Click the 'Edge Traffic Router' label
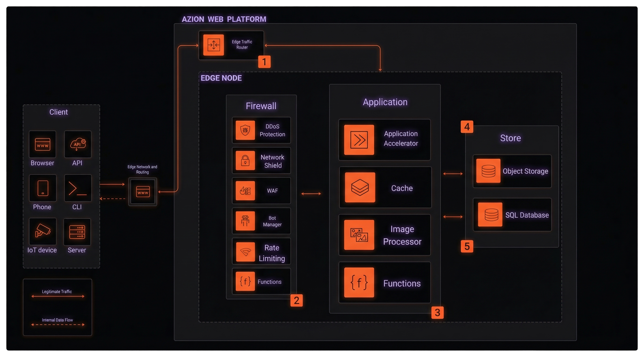644x359 pixels. click(242, 44)
